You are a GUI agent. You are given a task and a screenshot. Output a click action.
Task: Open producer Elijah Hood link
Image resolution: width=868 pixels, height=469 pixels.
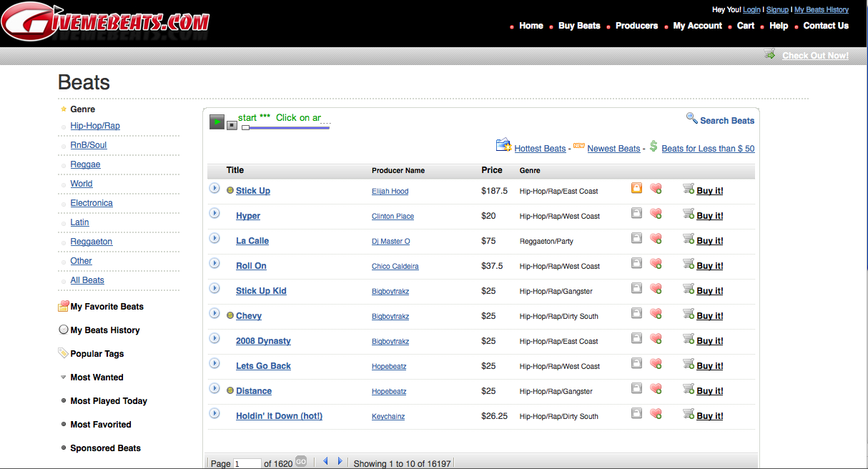click(x=390, y=192)
